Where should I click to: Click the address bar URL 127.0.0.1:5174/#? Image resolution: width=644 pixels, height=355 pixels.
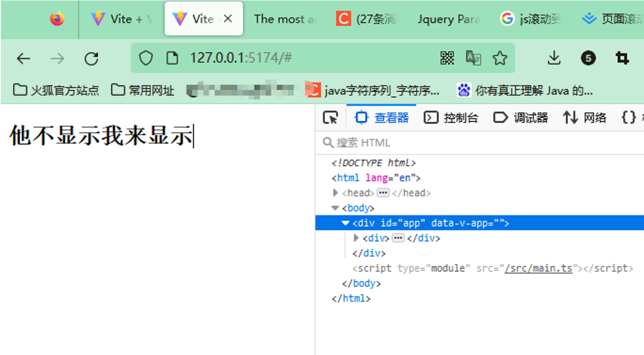[241, 58]
